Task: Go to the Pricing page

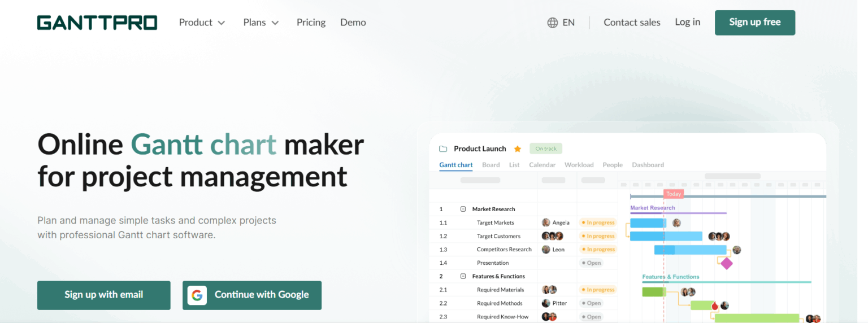Action: point(311,23)
